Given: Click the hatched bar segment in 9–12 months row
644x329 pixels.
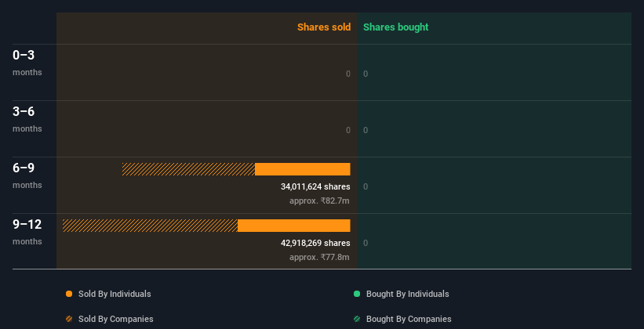Looking at the screenshot, I should pyautogui.click(x=150, y=226).
